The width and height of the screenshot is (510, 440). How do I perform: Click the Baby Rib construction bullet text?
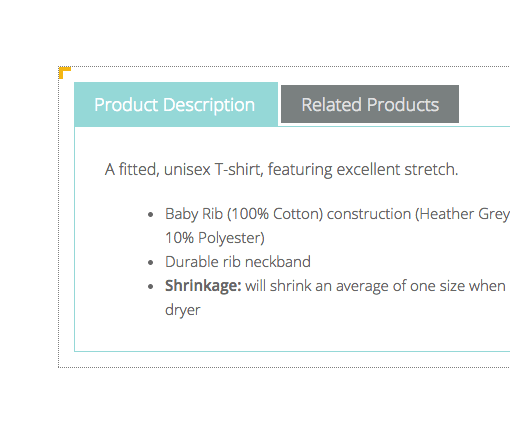tap(337, 214)
